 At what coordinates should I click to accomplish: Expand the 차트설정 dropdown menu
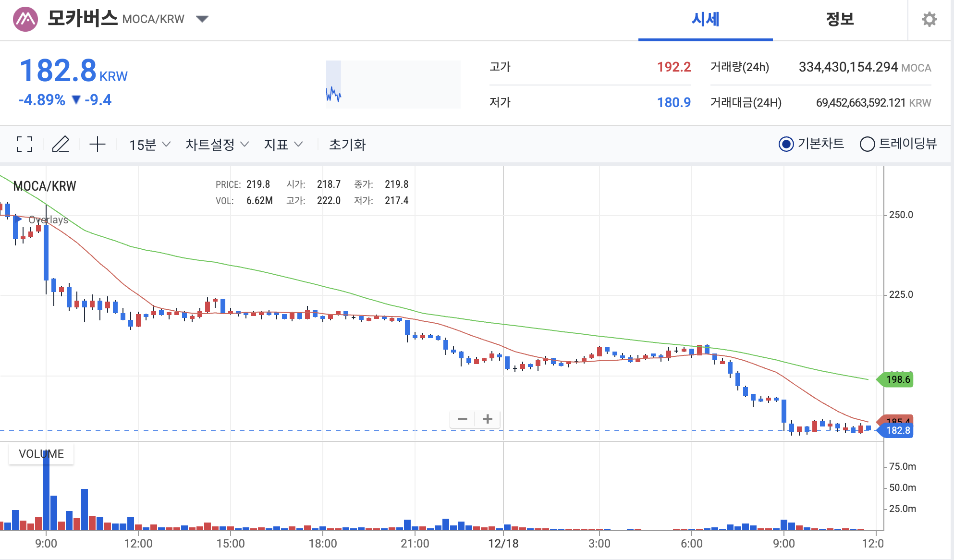217,145
